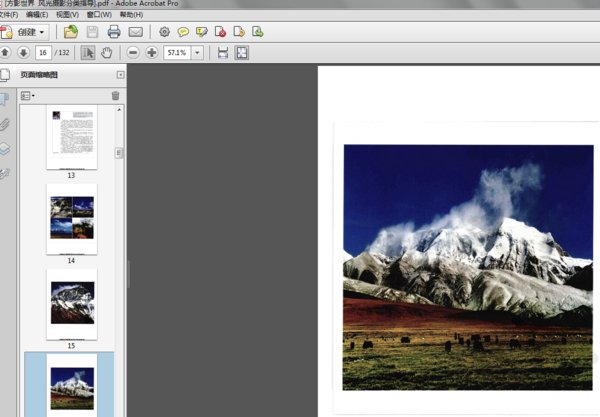Viewport: 600px width, 417px height.
Task: Select the highlight text tool icon
Action: tap(202, 32)
